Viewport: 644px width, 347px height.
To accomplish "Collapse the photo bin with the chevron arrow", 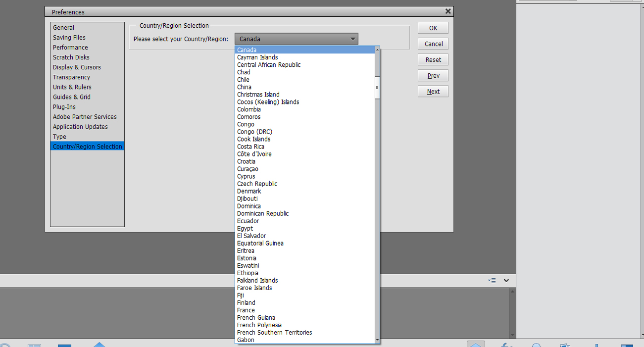I will coord(506,280).
